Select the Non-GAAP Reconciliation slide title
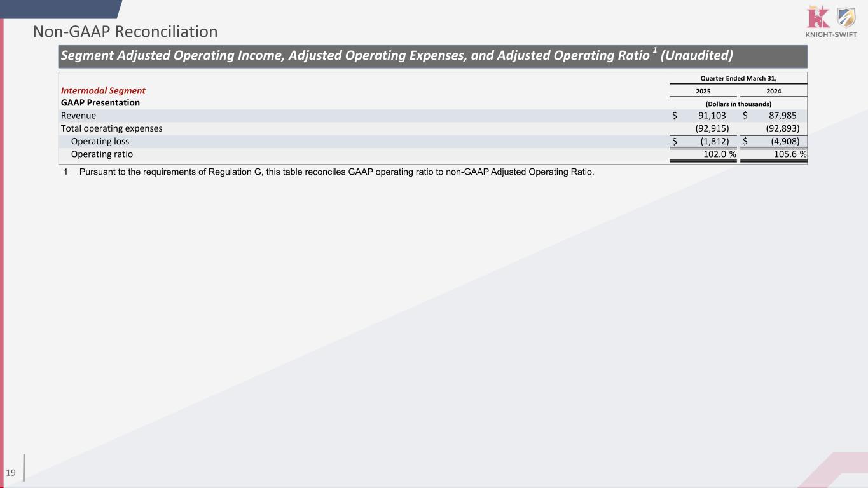 125,32
